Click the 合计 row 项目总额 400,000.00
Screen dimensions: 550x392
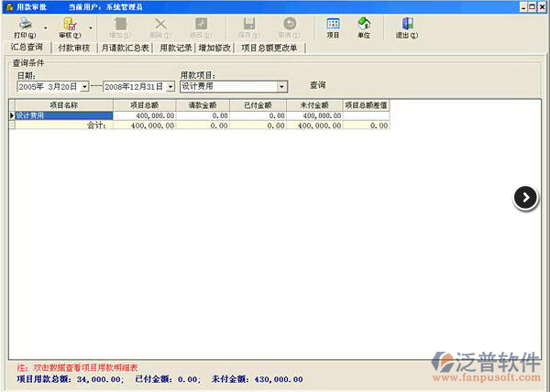pos(152,125)
